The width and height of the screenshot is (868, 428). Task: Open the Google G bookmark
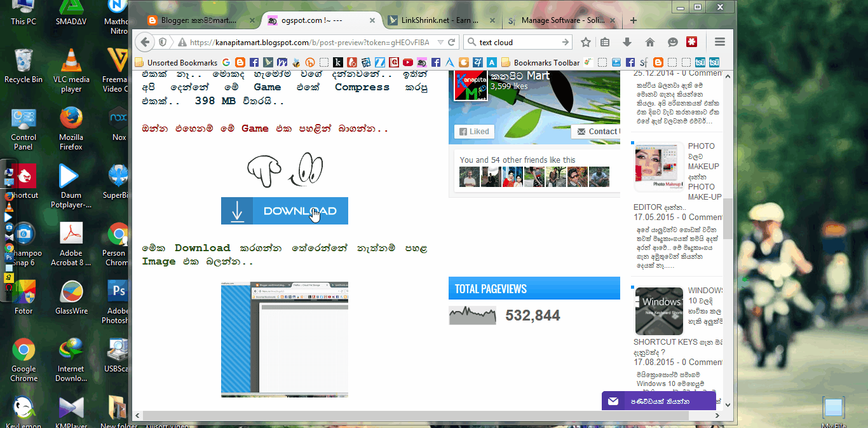pos(226,62)
